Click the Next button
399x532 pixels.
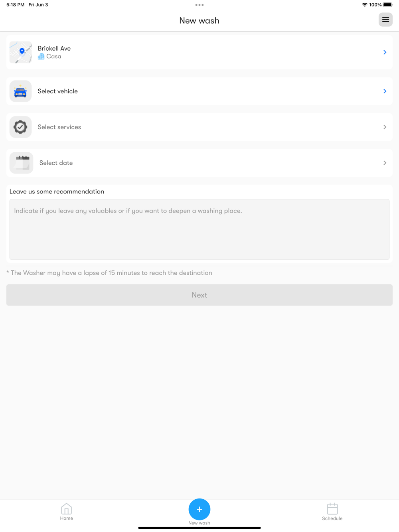point(199,295)
